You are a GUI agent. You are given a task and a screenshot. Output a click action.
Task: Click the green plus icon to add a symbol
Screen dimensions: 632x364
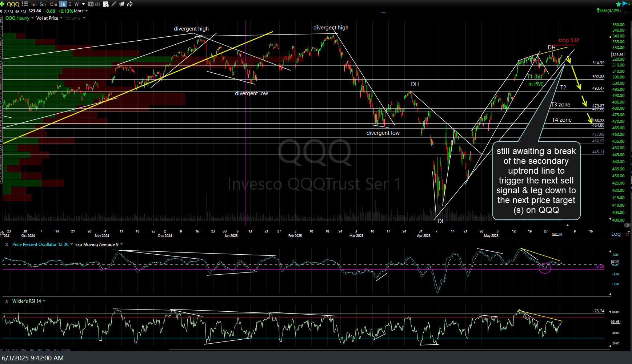(2, 4)
